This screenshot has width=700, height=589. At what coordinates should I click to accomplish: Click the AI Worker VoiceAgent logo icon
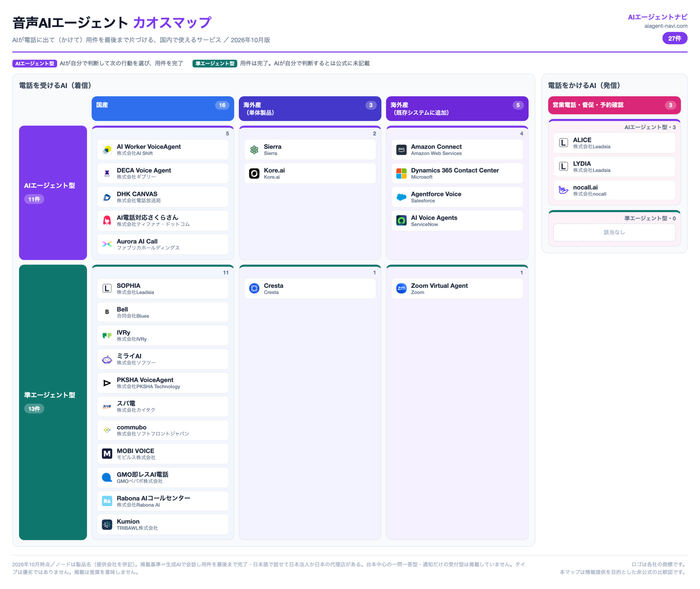coord(107,150)
